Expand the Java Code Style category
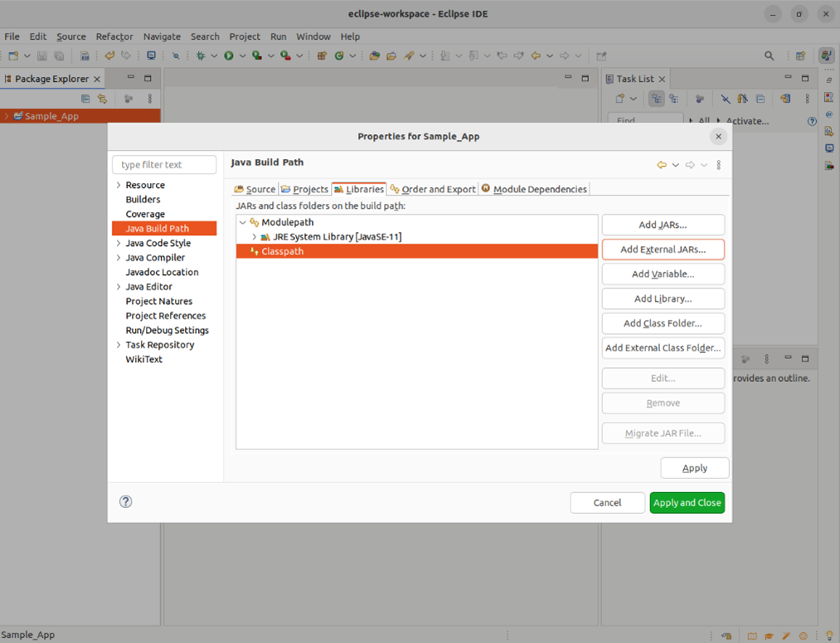840x643 pixels. coord(119,243)
